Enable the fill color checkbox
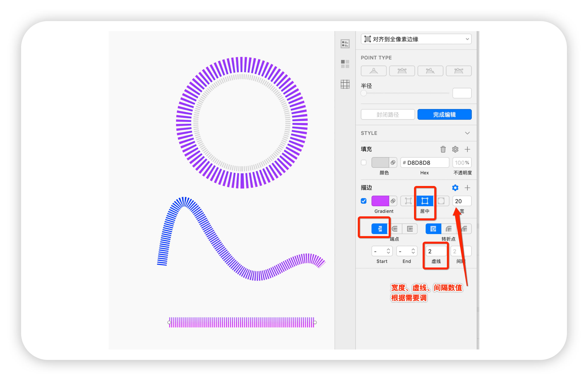This screenshot has width=588, height=381. (x=364, y=163)
